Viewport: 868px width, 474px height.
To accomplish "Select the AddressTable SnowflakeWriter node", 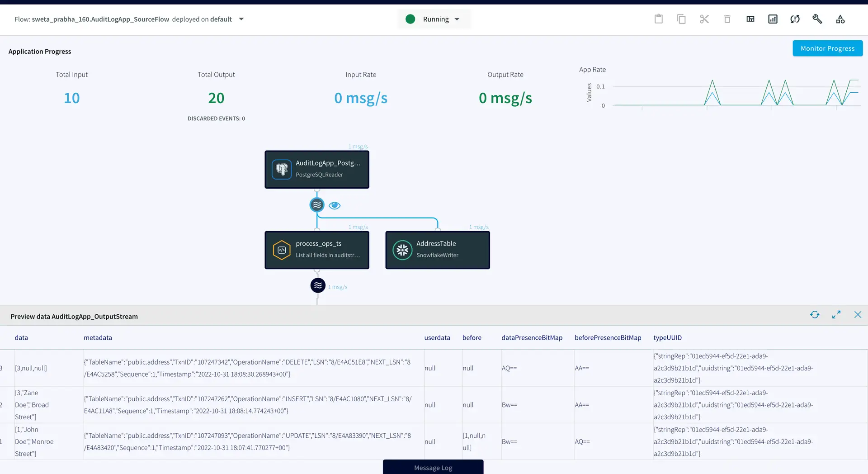I will (x=437, y=250).
